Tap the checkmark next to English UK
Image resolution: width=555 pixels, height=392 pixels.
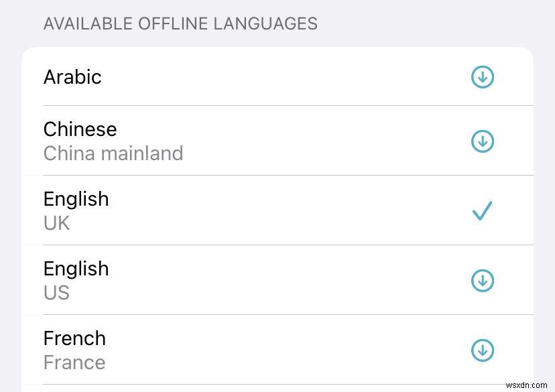pos(482,211)
